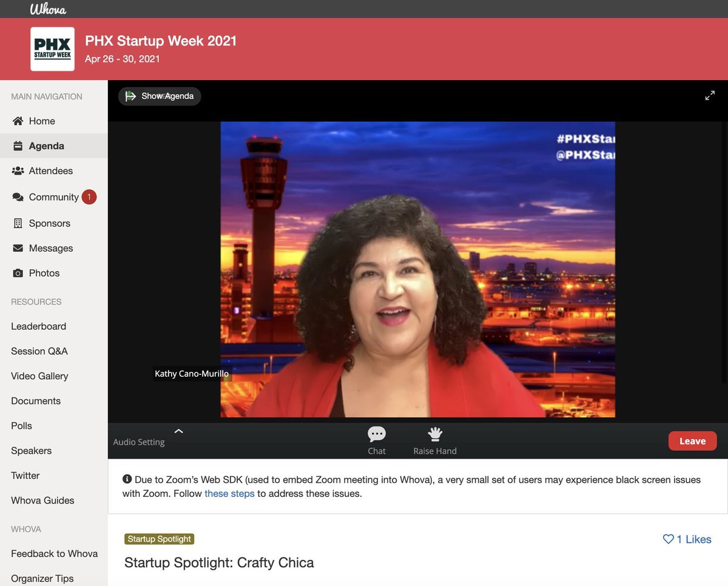Click the Community chat bubbles icon
This screenshot has height=586, width=728.
(x=18, y=197)
